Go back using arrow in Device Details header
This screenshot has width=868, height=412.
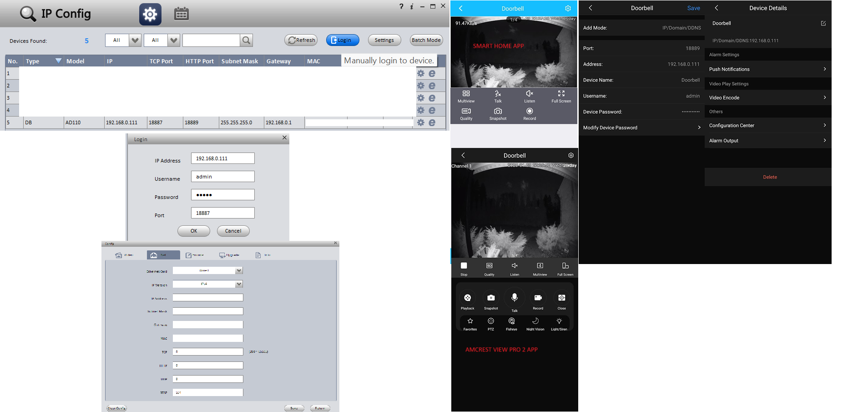[x=717, y=8]
